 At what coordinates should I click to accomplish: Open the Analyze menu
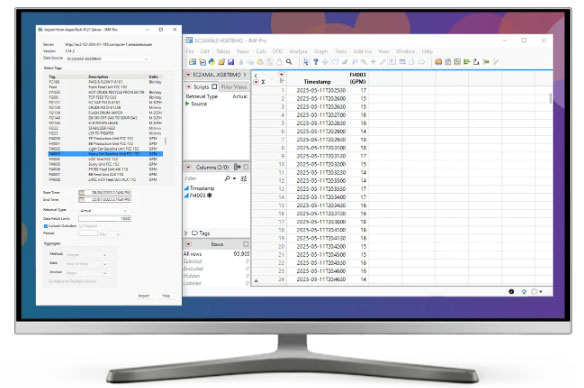[298, 51]
